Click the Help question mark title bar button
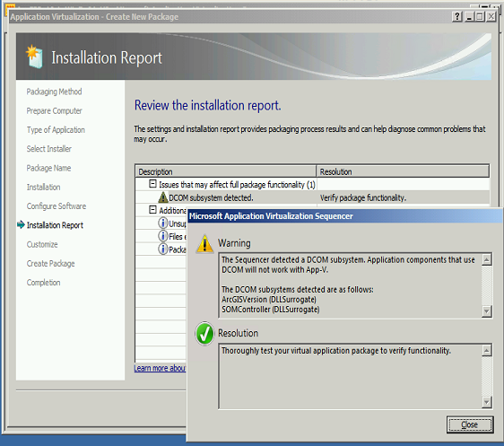504x446 pixels. (x=456, y=16)
